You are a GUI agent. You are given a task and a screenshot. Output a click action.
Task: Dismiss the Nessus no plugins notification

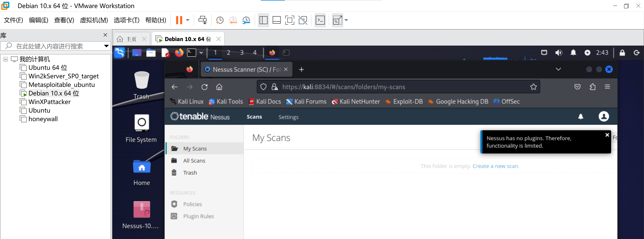point(607,135)
